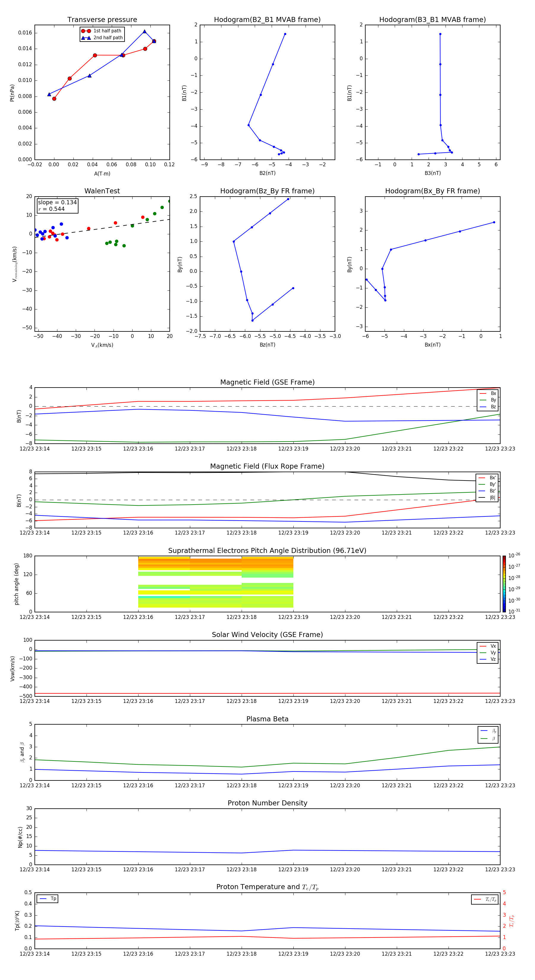Click the red Vx line in velocity plot
The height and width of the screenshot is (980, 535).
(267, 693)
